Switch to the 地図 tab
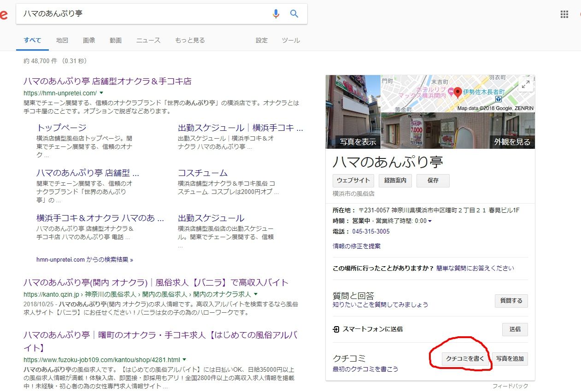This screenshot has height=392, width=581. [x=62, y=41]
